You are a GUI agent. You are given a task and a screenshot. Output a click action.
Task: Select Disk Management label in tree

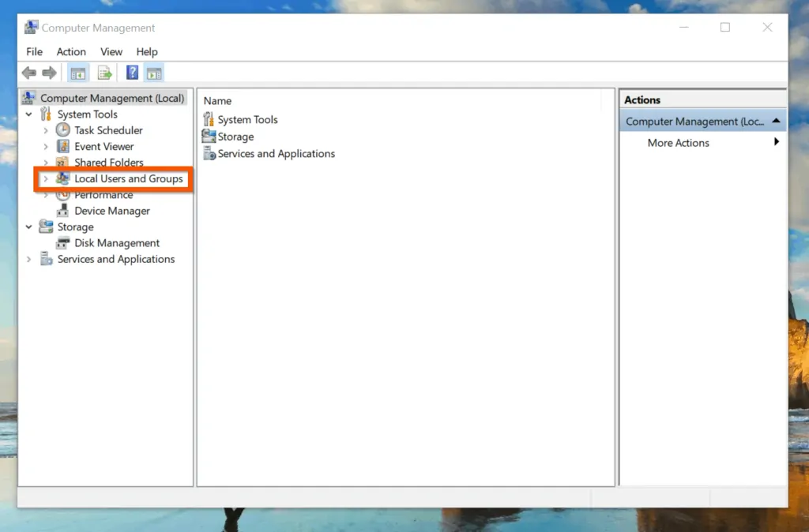117,243
